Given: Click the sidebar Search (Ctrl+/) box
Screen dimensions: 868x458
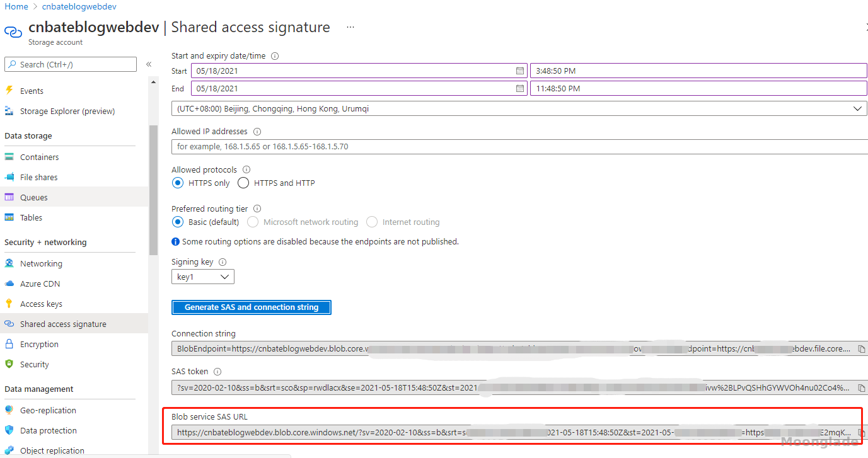Looking at the screenshot, I should 71,64.
